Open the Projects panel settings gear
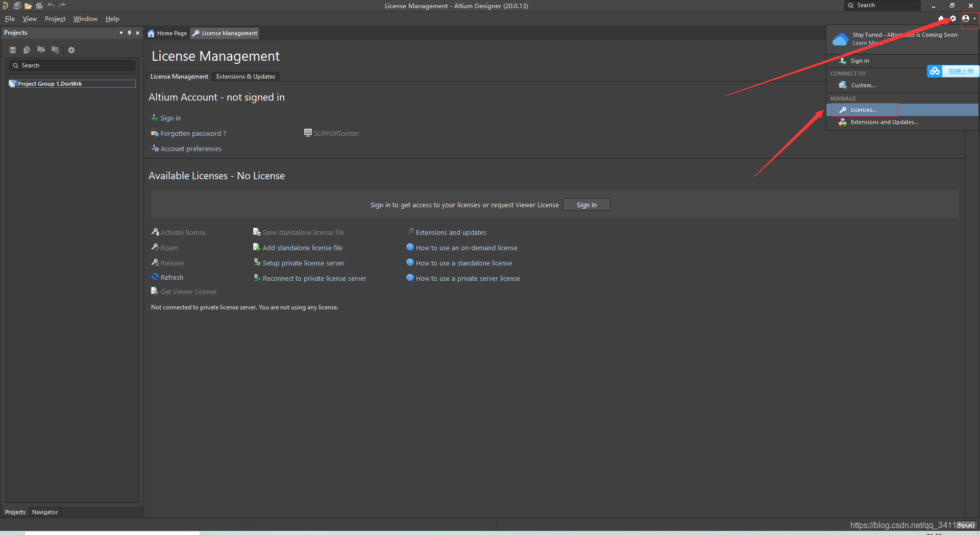Image resolution: width=980 pixels, height=535 pixels. pyautogui.click(x=71, y=50)
